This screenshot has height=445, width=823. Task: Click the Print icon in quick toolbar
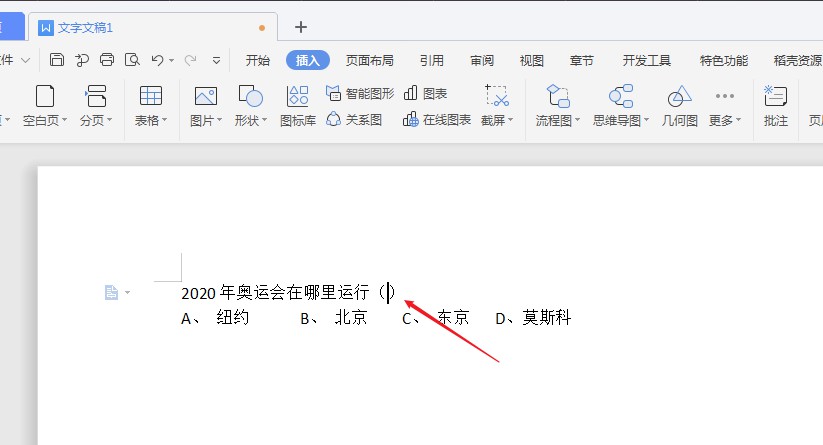107,60
